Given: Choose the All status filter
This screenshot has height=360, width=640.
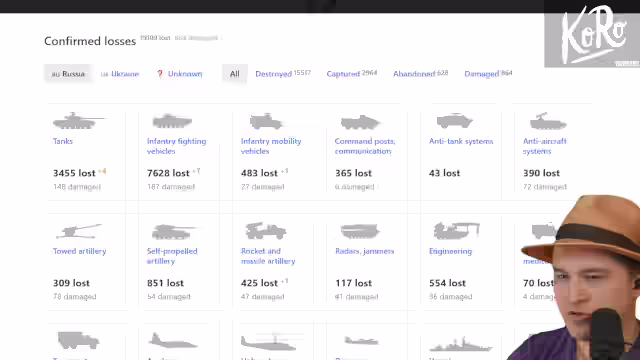Looking at the screenshot, I should 235,74.
